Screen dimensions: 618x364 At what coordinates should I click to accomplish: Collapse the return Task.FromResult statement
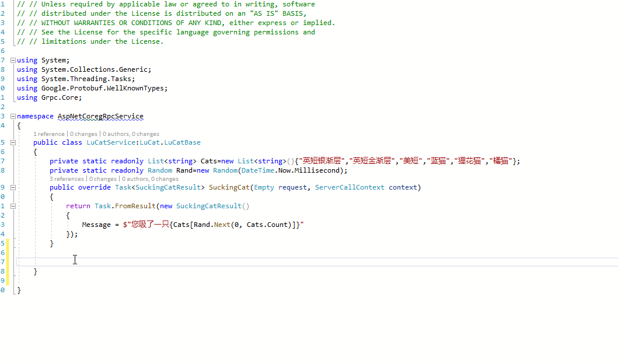[x=13, y=206]
